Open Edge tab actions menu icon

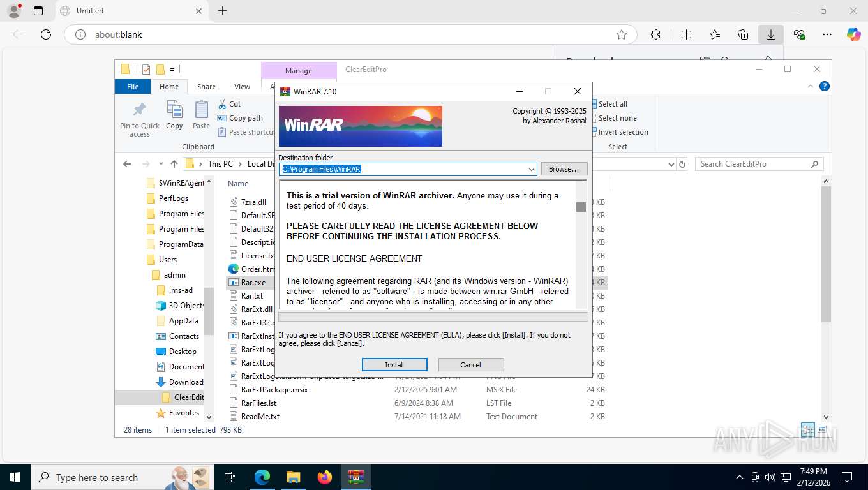point(38,11)
